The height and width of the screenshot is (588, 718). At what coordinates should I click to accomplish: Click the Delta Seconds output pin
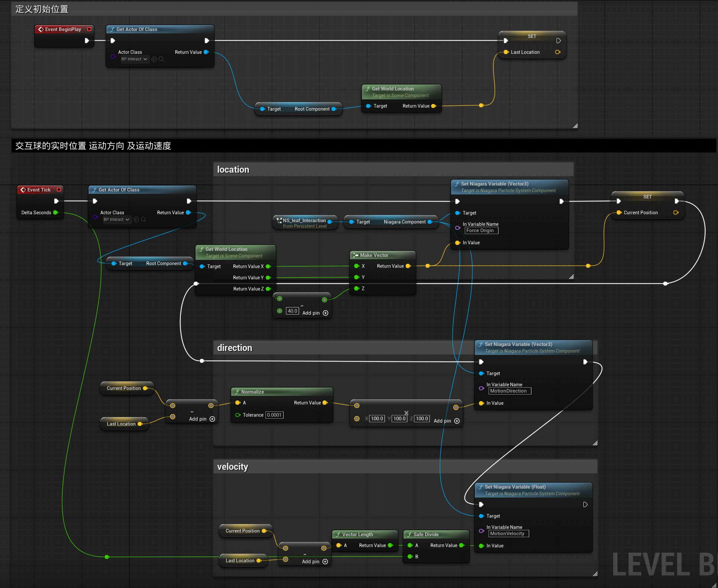55,213
